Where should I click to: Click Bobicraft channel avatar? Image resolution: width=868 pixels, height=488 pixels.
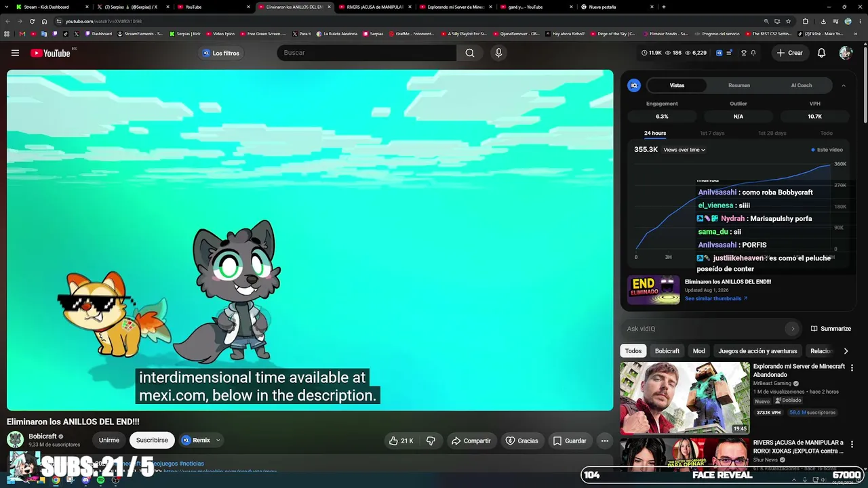(x=15, y=440)
